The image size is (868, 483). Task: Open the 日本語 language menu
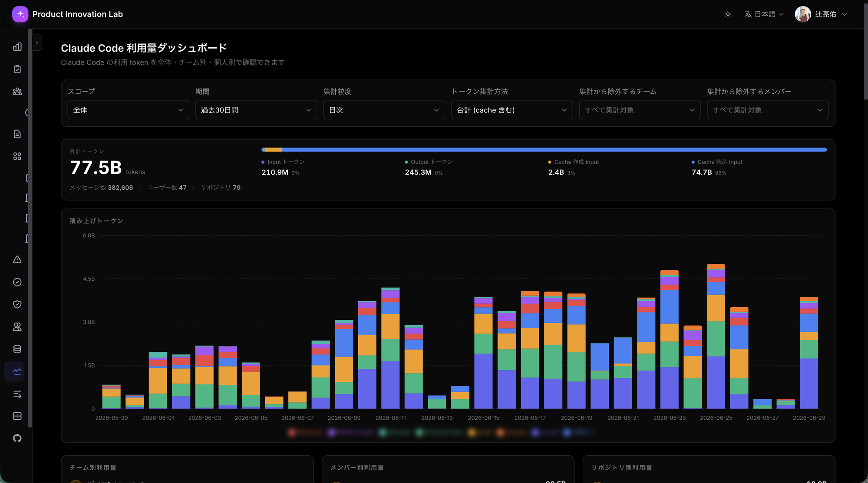764,14
